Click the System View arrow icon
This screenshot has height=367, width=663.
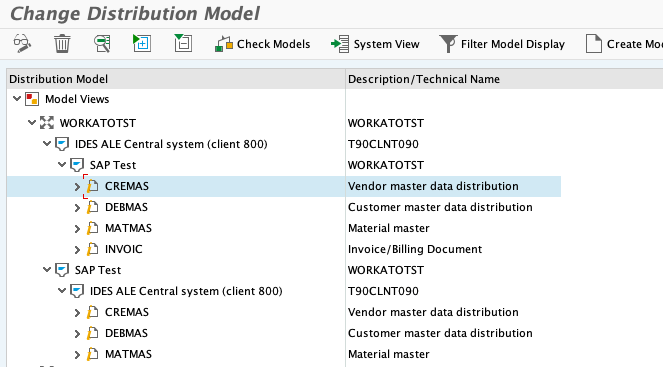click(340, 44)
